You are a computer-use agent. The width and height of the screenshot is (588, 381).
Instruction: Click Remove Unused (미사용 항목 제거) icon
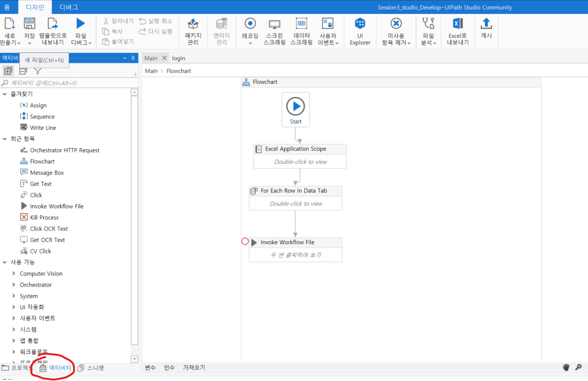(x=396, y=24)
